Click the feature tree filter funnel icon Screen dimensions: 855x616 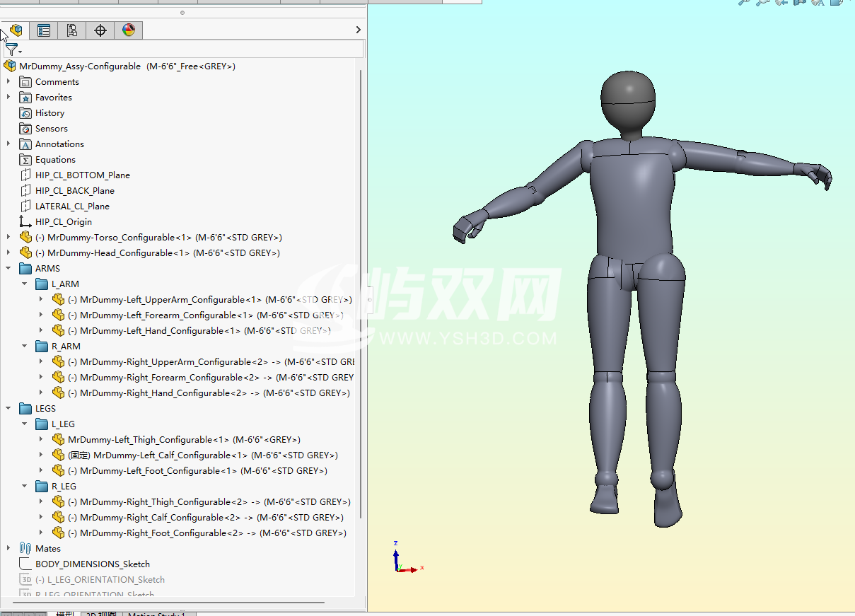pos(12,50)
